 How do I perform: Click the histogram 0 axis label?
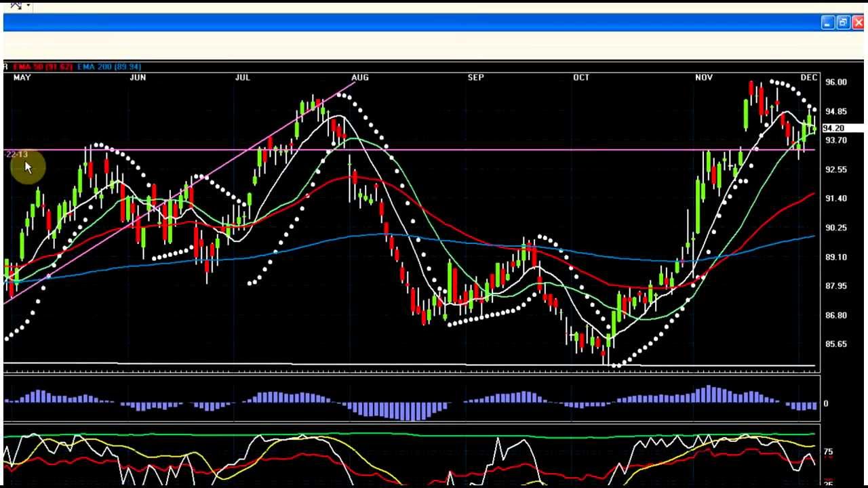click(826, 404)
